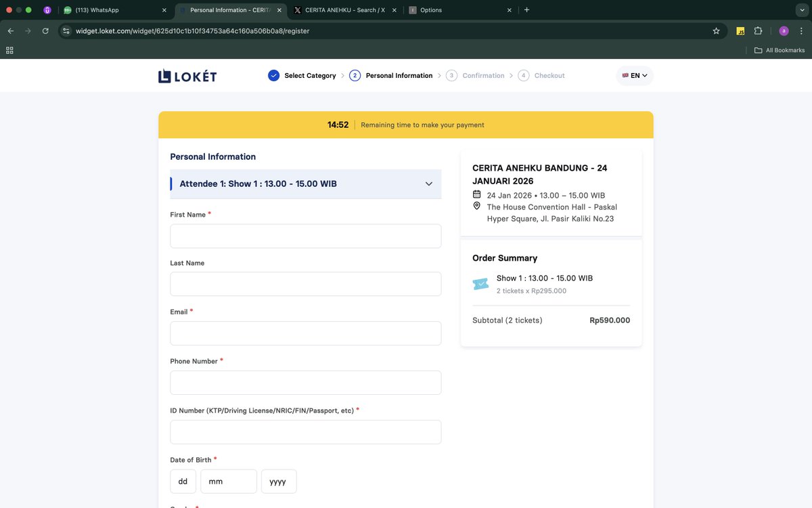Image resolution: width=812 pixels, height=508 pixels.
Task: Click the Attendee 1 Show 1 header text
Action: pyautogui.click(x=258, y=184)
